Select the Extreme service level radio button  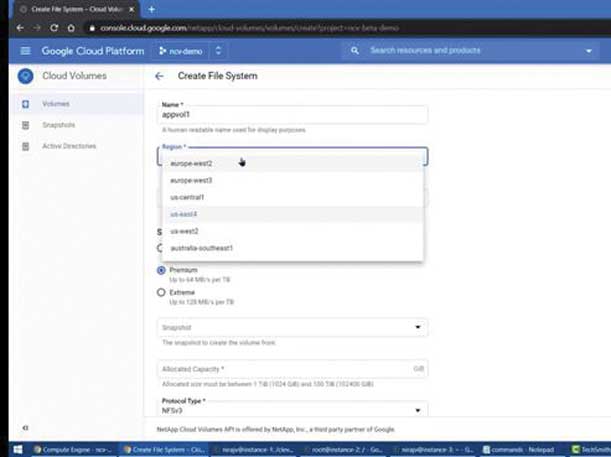(x=161, y=292)
